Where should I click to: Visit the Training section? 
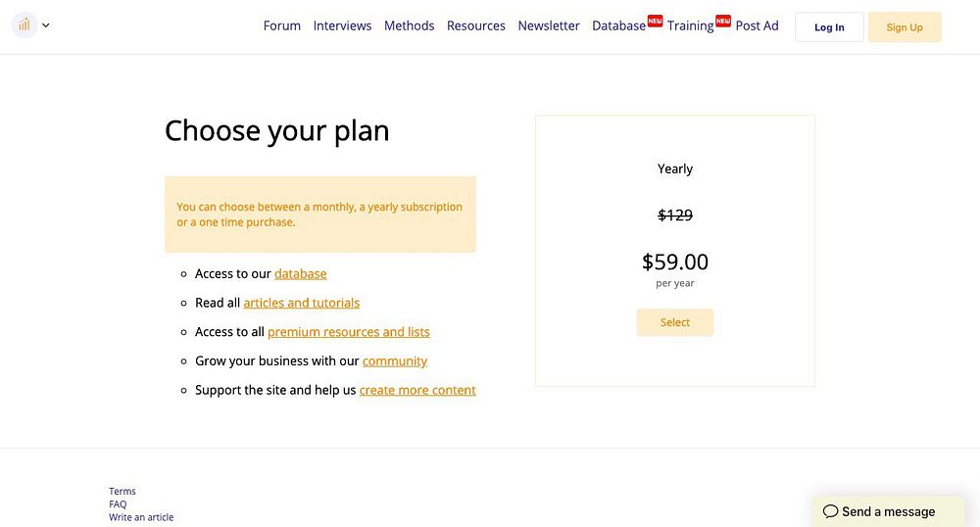[690, 25]
